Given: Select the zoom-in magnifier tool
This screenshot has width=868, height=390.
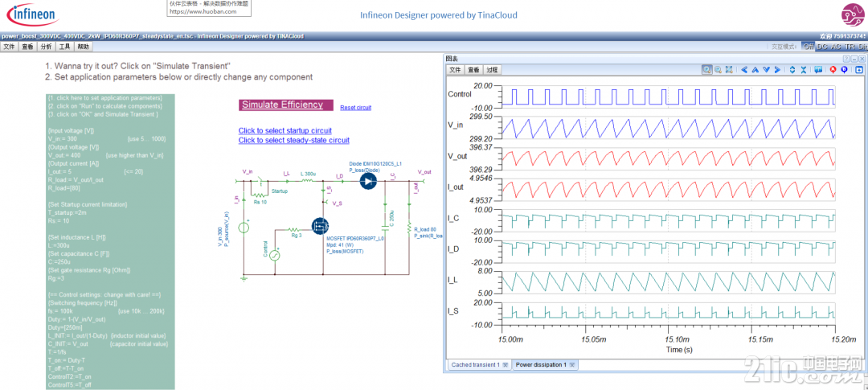Looking at the screenshot, I should click(707, 69).
